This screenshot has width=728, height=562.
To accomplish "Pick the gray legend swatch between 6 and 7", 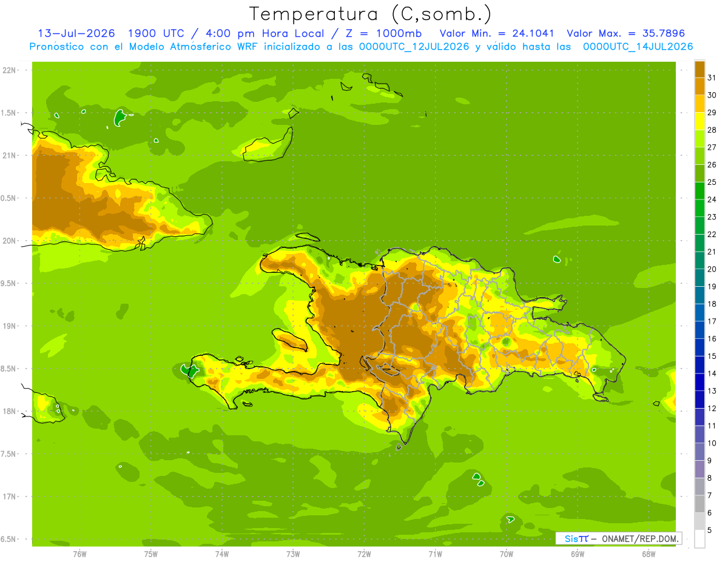I will coord(699,504).
